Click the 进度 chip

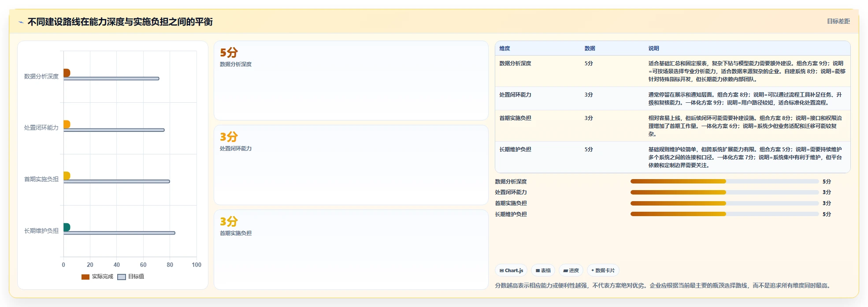point(571,270)
